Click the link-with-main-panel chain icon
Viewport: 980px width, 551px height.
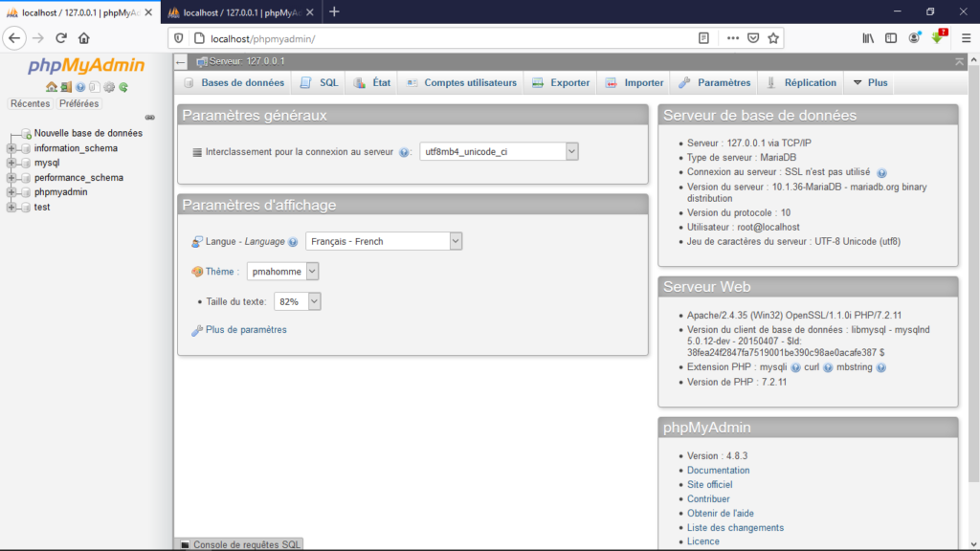tap(150, 118)
